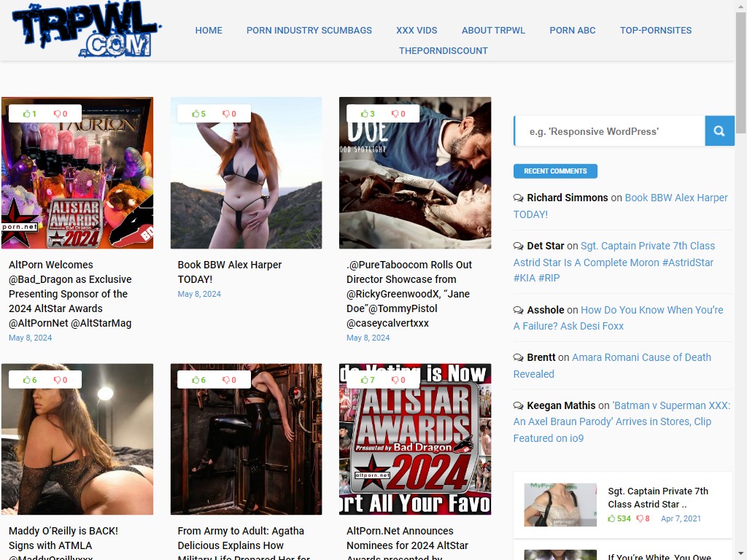The height and width of the screenshot is (560, 747).
Task: Click Richard Simmons commenter name
Action: click(568, 198)
